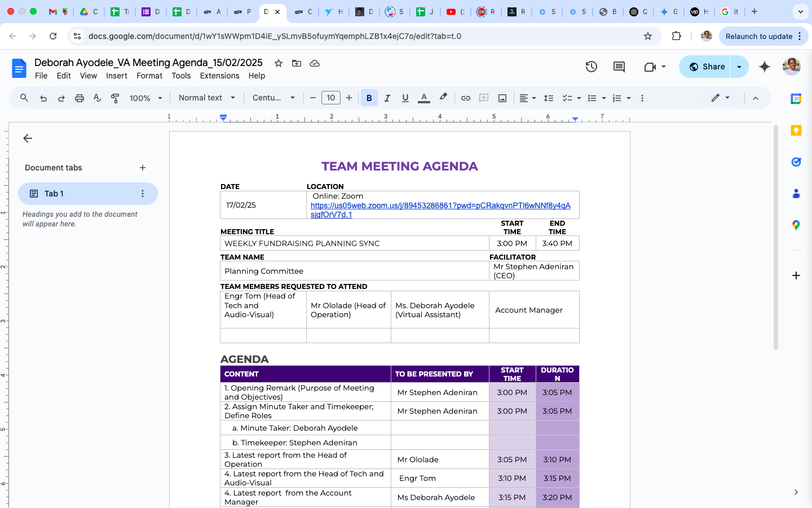Image resolution: width=812 pixels, height=508 pixels.
Task: Open the Zoom meeting hyperlink
Action: [x=440, y=205]
